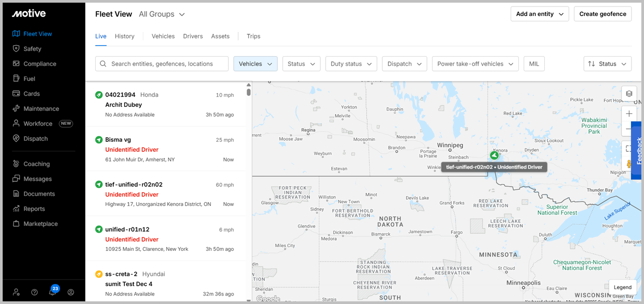Open Dispatch filter dropdown
This screenshot has width=644, height=304.
point(404,64)
